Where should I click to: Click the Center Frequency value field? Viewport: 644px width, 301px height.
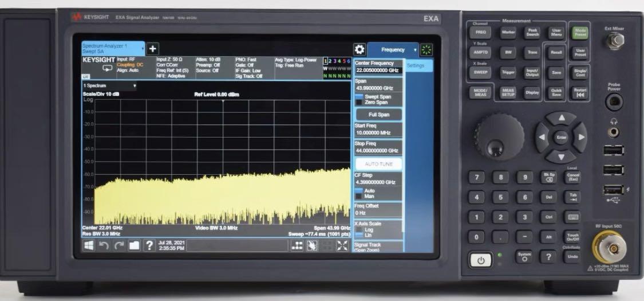377,70
